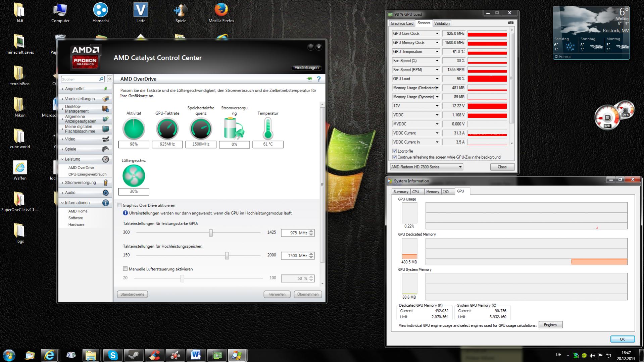Switch to the Validation tab in GPU-Z
The image size is (644, 362).
click(442, 23)
